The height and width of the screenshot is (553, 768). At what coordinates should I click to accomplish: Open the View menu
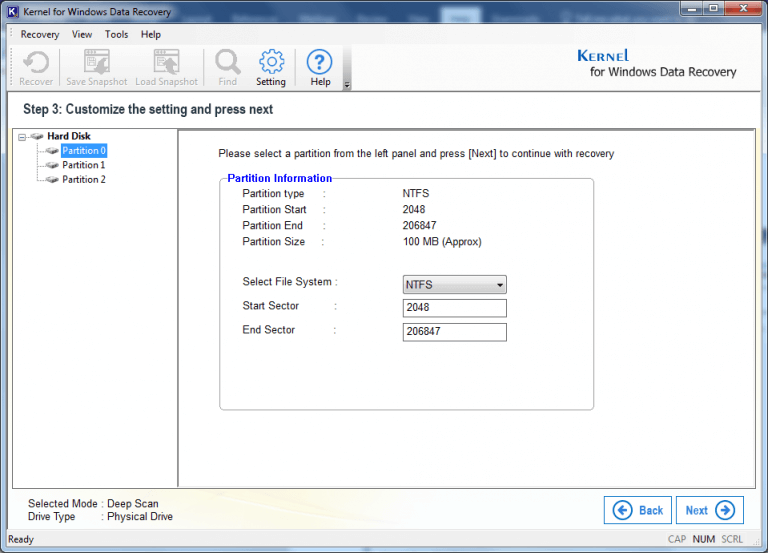[x=82, y=34]
